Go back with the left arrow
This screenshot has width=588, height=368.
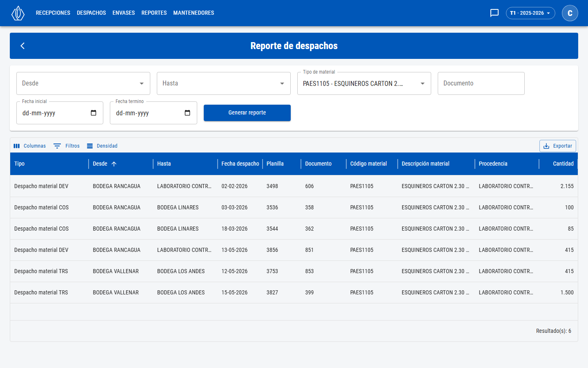click(23, 46)
